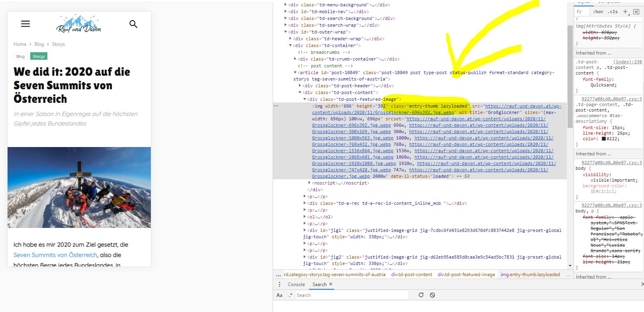Select div.td-post-content in the breadcrumb bar

click(412, 275)
